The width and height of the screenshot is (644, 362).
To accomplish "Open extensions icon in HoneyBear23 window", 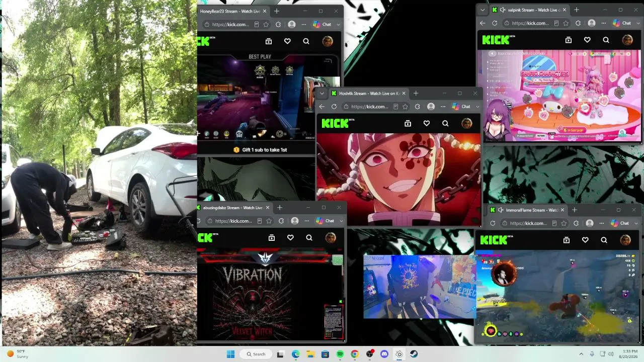I will click(x=278, y=24).
